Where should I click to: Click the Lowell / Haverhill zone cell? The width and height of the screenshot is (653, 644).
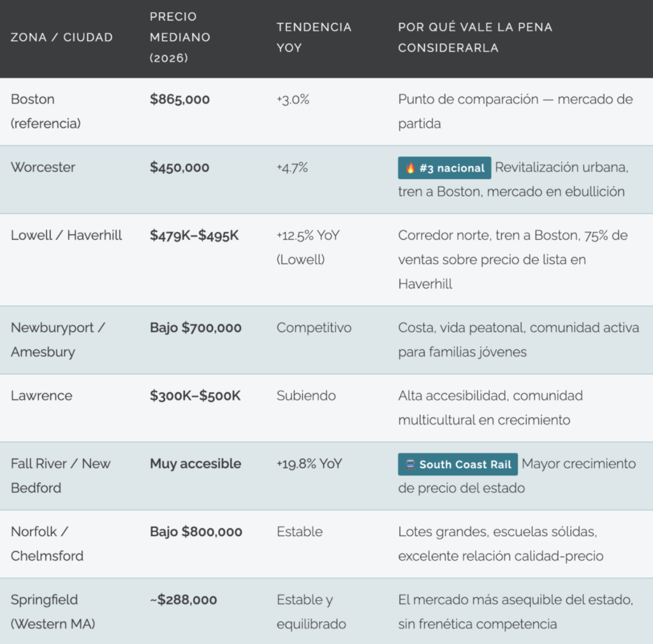pos(66,235)
